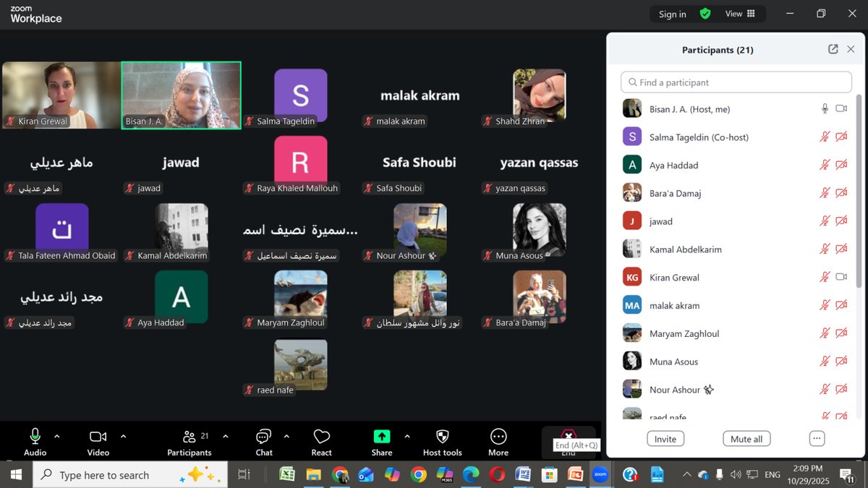Open the View layout menu
Viewport: 868px width, 488px height.
click(x=740, y=14)
